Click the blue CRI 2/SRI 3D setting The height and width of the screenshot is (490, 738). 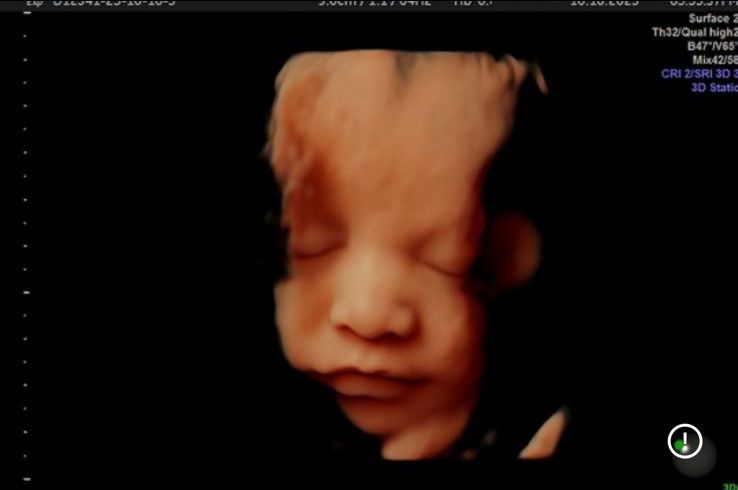[698, 73]
